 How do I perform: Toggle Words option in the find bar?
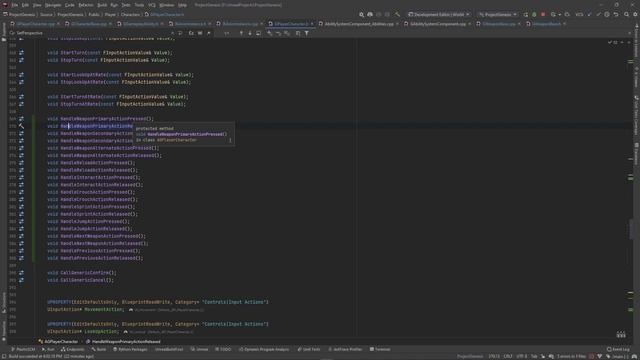(200, 33)
